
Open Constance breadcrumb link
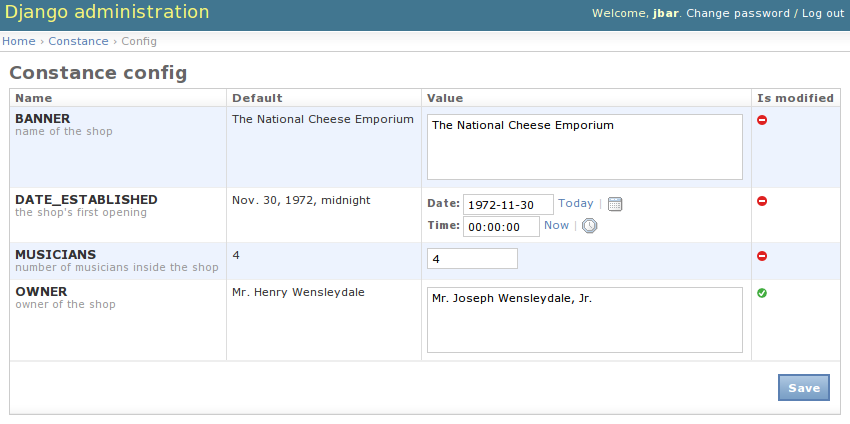coord(78,41)
